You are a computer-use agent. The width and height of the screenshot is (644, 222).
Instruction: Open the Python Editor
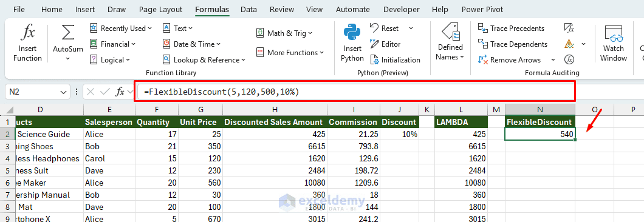(x=385, y=44)
